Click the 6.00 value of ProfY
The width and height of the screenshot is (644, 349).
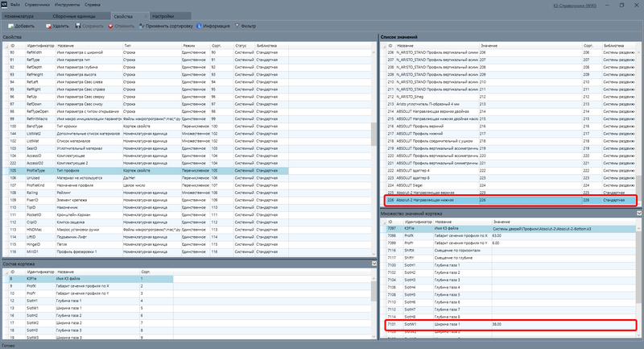pyautogui.click(x=496, y=243)
